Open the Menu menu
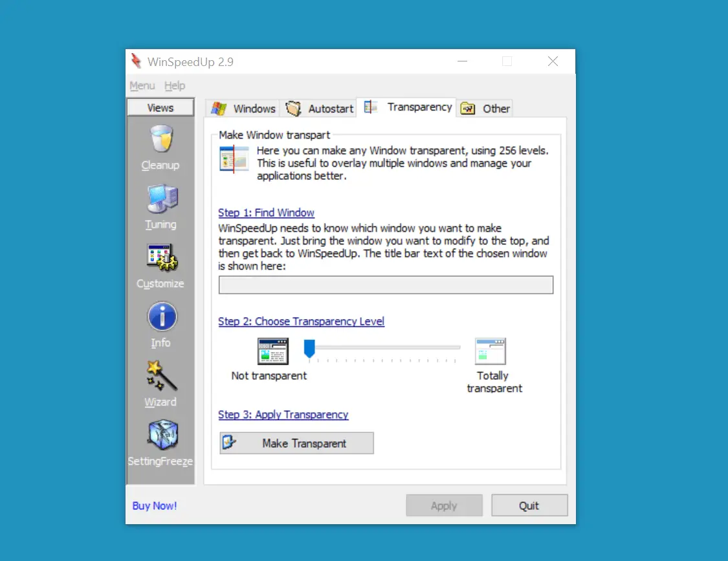This screenshot has height=561, width=728. (142, 85)
